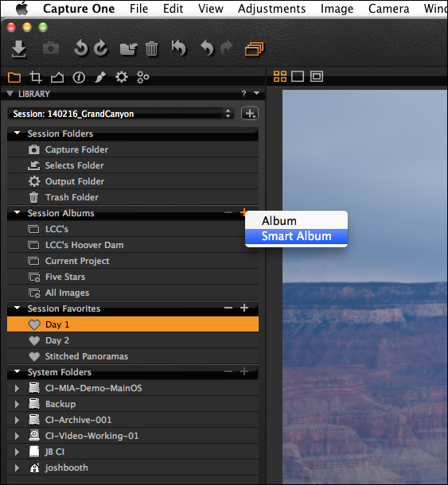
Task: Select the Day 2 favorite folder
Action: tap(133, 340)
